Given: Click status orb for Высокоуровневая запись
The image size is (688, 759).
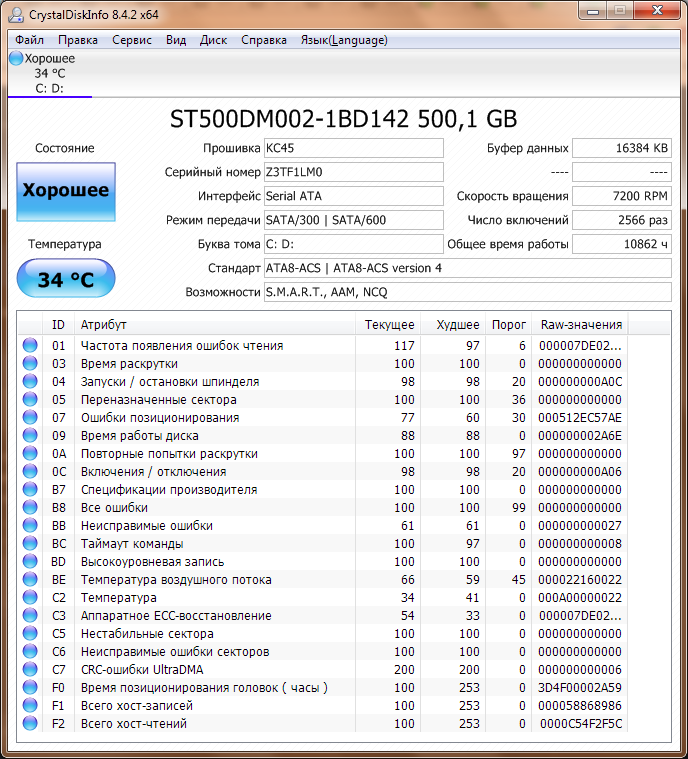Looking at the screenshot, I should pyautogui.click(x=30, y=561).
